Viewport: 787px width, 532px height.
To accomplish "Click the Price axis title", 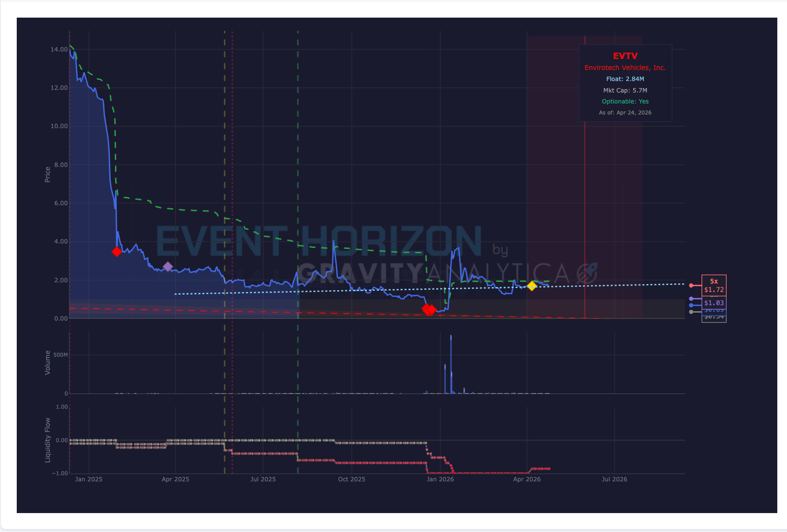I will point(48,174).
